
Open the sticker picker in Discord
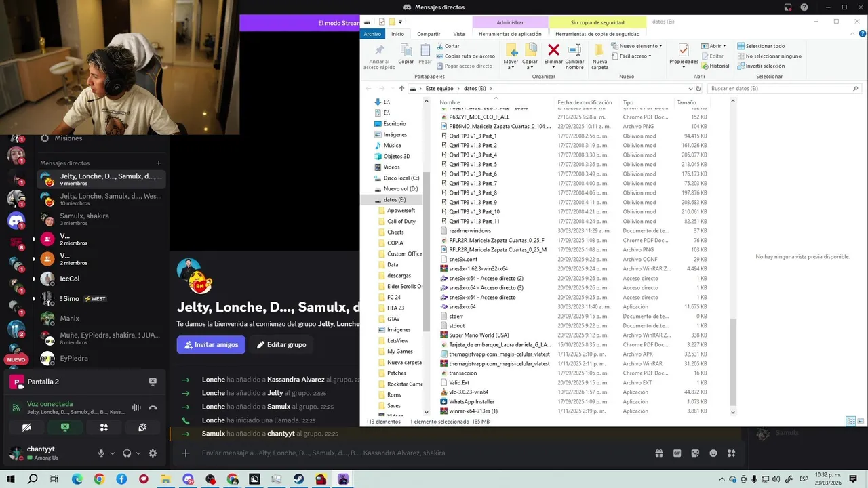(x=695, y=453)
